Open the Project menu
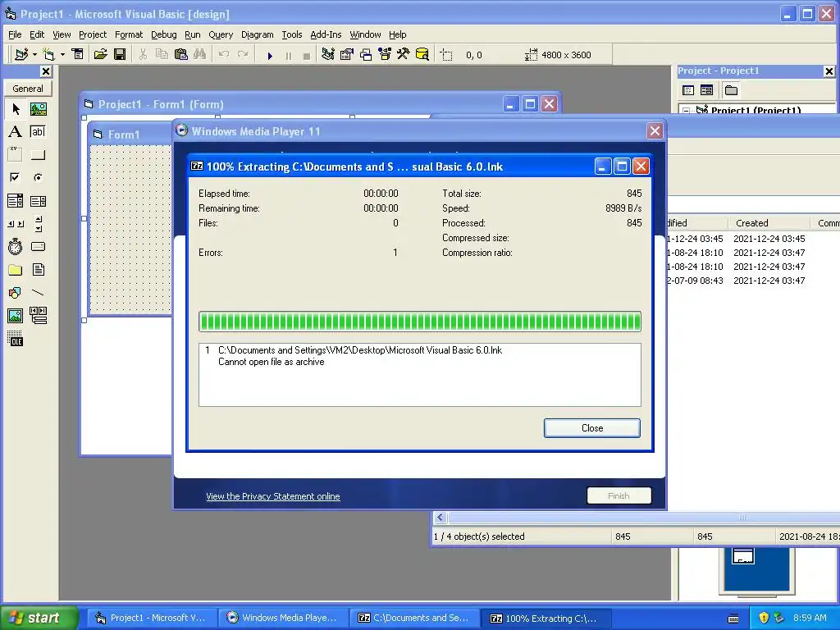This screenshot has width=840, height=630. click(x=93, y=34)
